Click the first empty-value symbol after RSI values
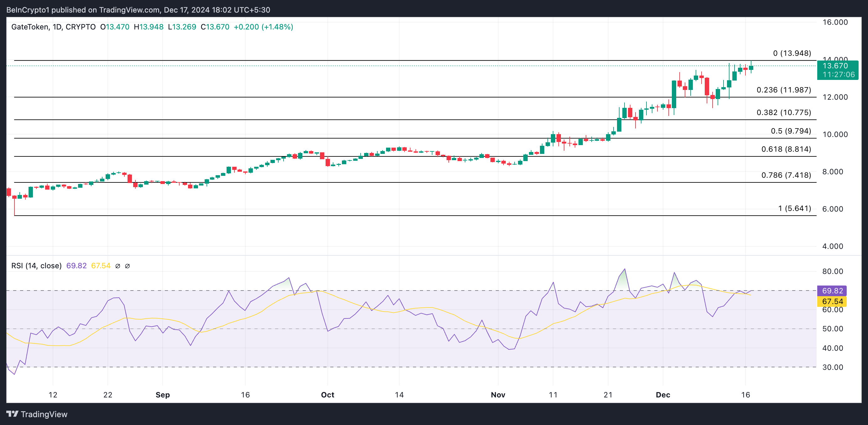Image resolution: width=868 pixels, height=425 pixels. tap(118, 266)
